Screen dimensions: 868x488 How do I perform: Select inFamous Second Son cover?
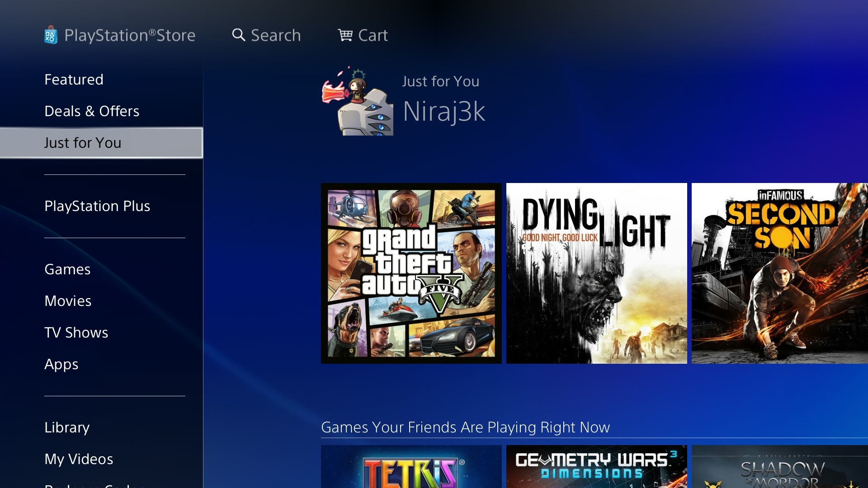click(779, 273)
